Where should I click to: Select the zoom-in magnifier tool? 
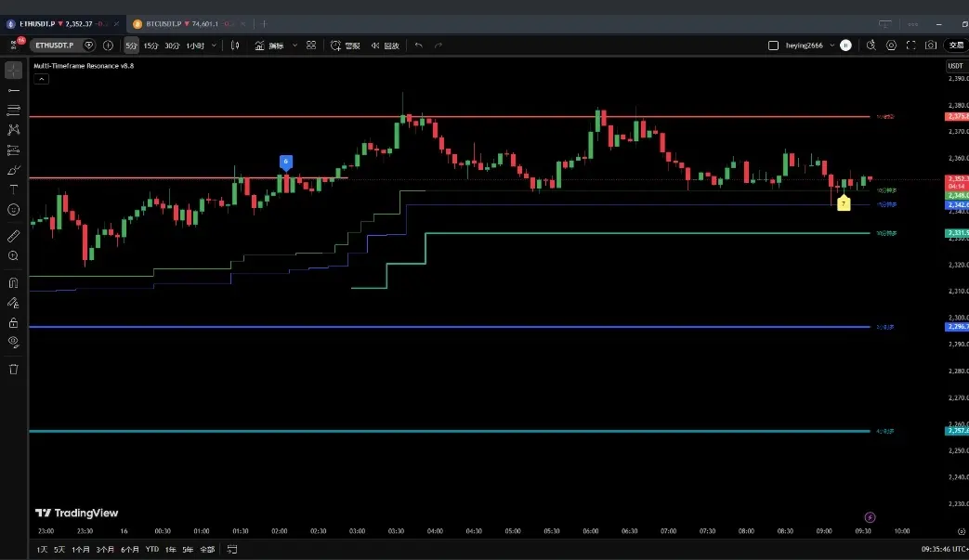[x=14, y=255]
